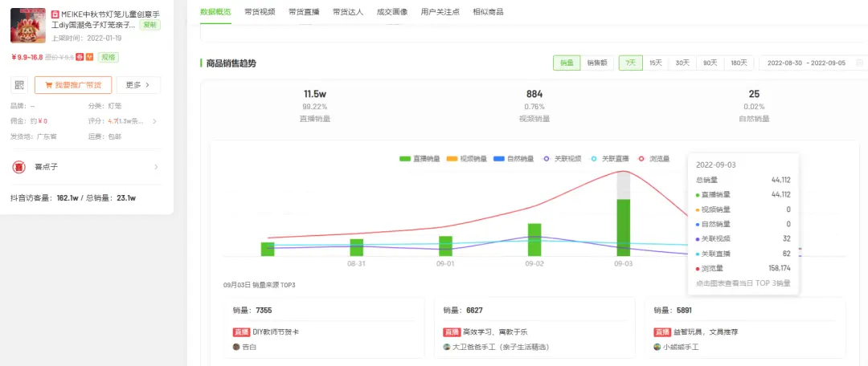868x366 pixels.
Task: Switch to the 成交画像 tab
Action: click(x=391, y=11)
